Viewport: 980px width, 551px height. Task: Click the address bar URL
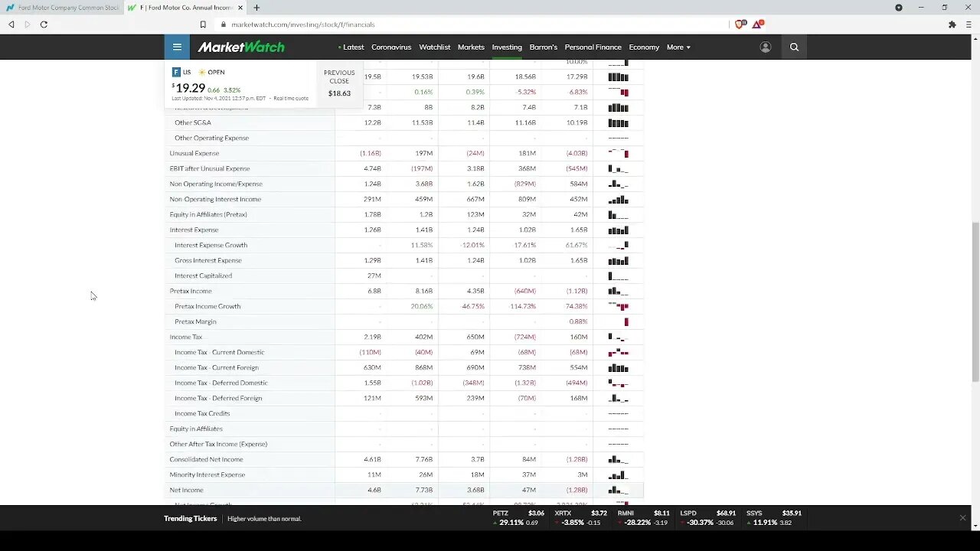pos(303,24)
